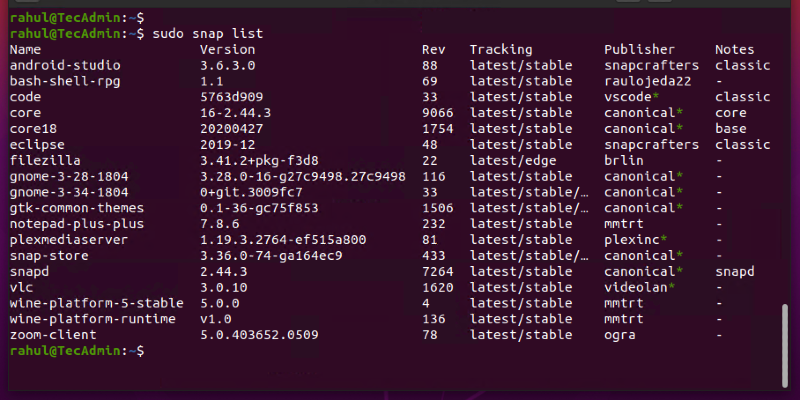Click the 'wine-platform-5-stable' package name
The image size is (800, 400).
point(97,304)
